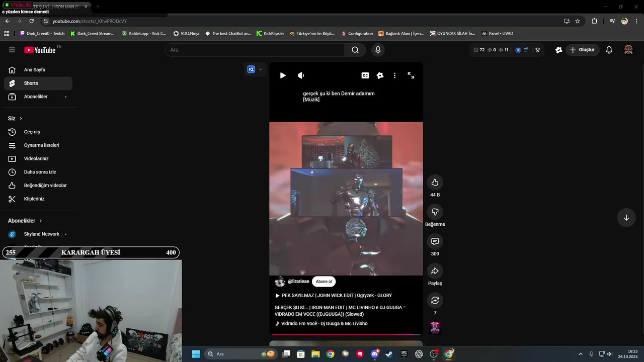Go to the YouTube logo home link
644x362 pixels.
tap(39, 50)
